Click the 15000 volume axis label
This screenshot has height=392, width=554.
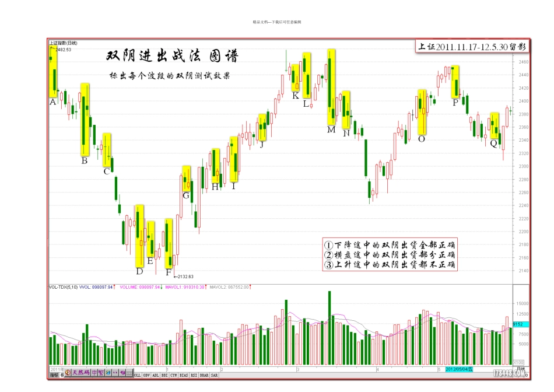point(522,304)
